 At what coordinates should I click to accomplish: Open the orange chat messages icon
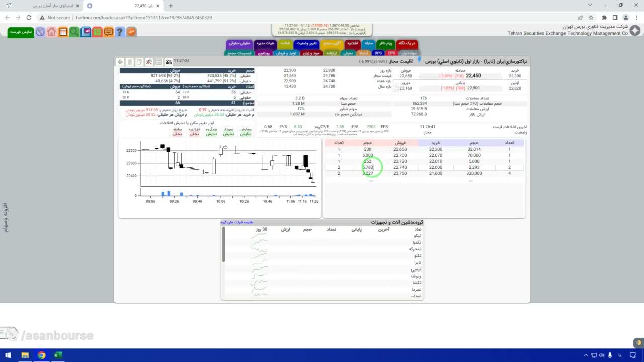(x=108, y=32)
